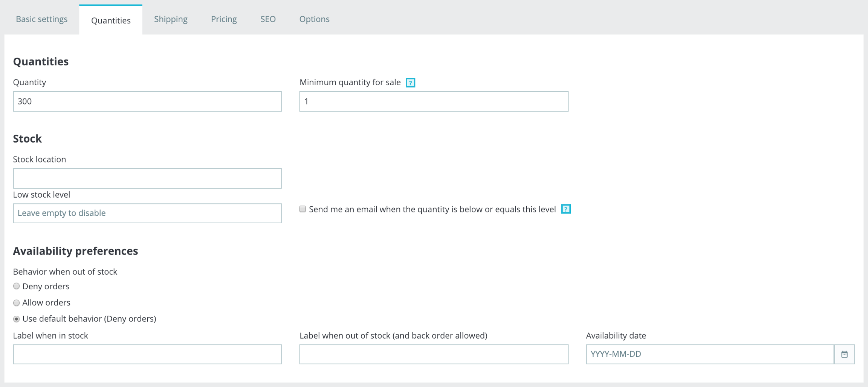This screenshot has height=387, width=868.
Task: Click the Stock location text field
Action: [x=147, y=178]
